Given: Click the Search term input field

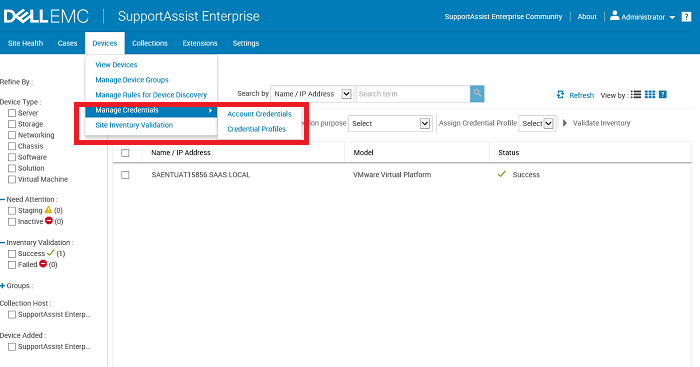Looking at the screenshot, I should point(413,94).
